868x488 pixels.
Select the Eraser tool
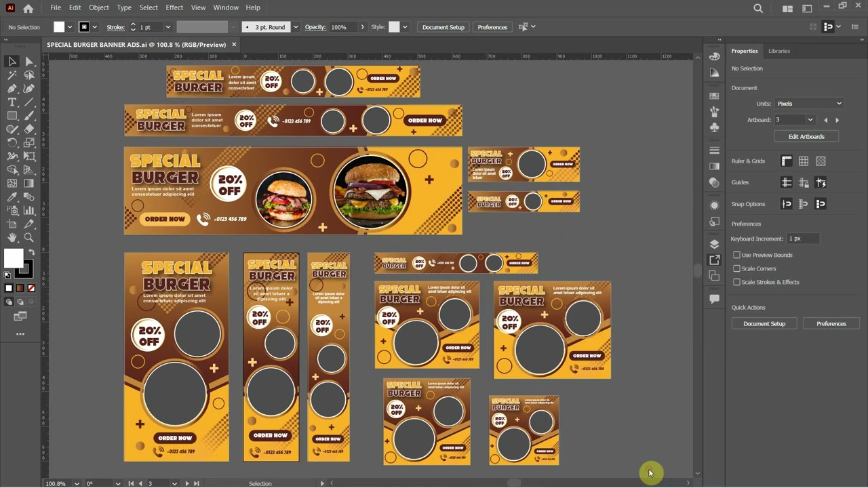pos(29,129)
